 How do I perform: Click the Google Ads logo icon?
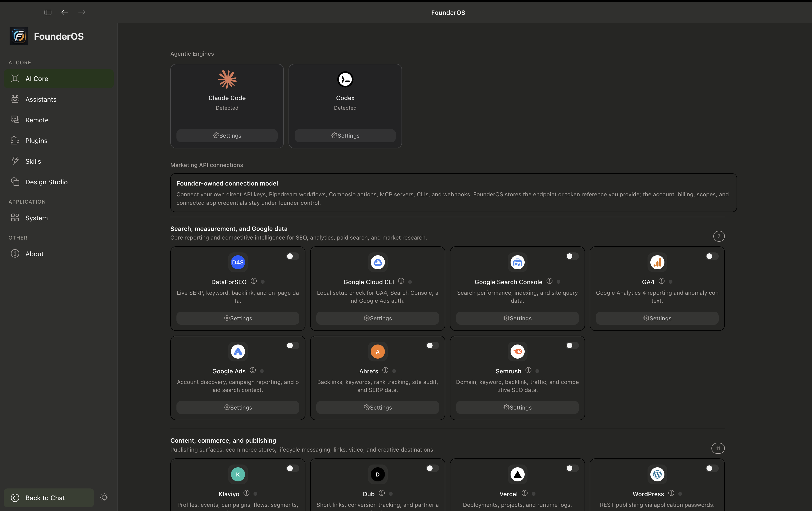pos(238,352)
